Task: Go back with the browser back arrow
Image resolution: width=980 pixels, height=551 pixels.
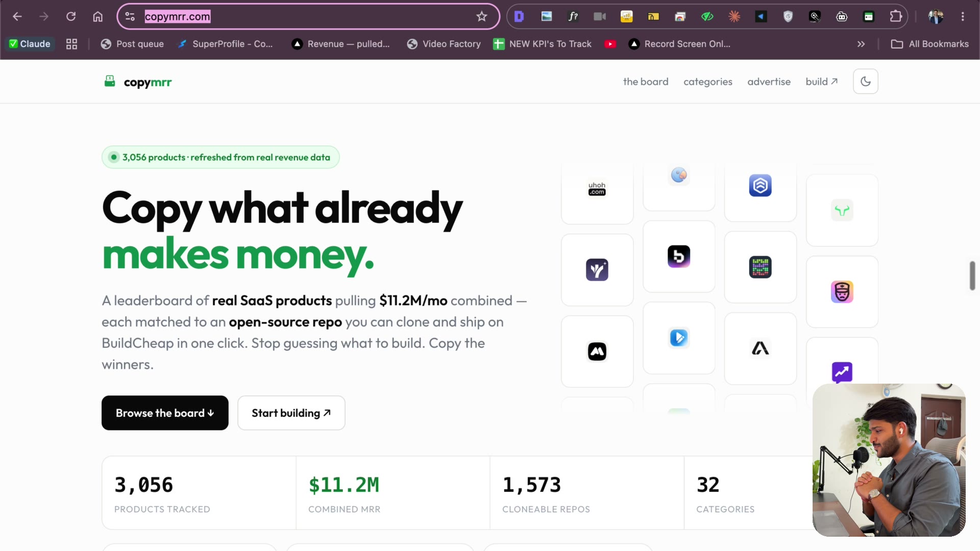Action: click(x=17, y=16)
